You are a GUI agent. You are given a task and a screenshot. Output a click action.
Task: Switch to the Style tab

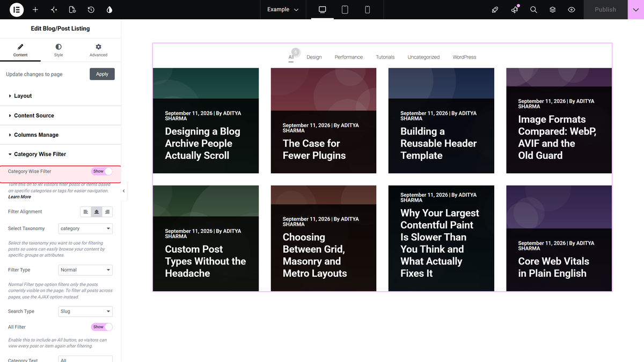pyautogui.click(x=58, y=50)
